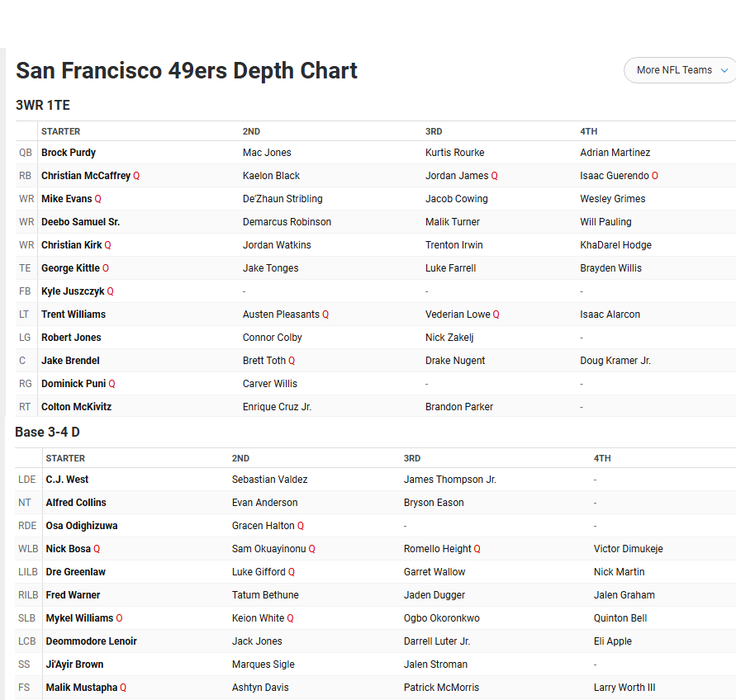736x700 pixels.
Task: Click Malik Mustapha's Q injury icon
Action: [123, 688]
